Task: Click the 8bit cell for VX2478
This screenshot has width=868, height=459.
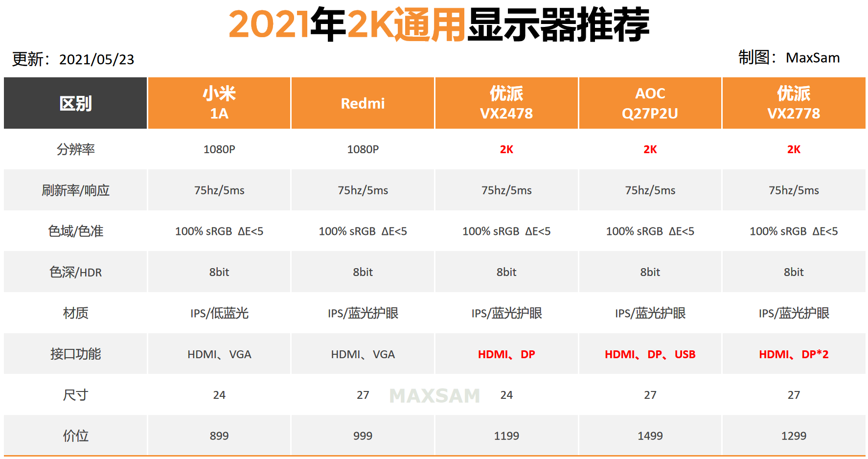Action: 506,272
